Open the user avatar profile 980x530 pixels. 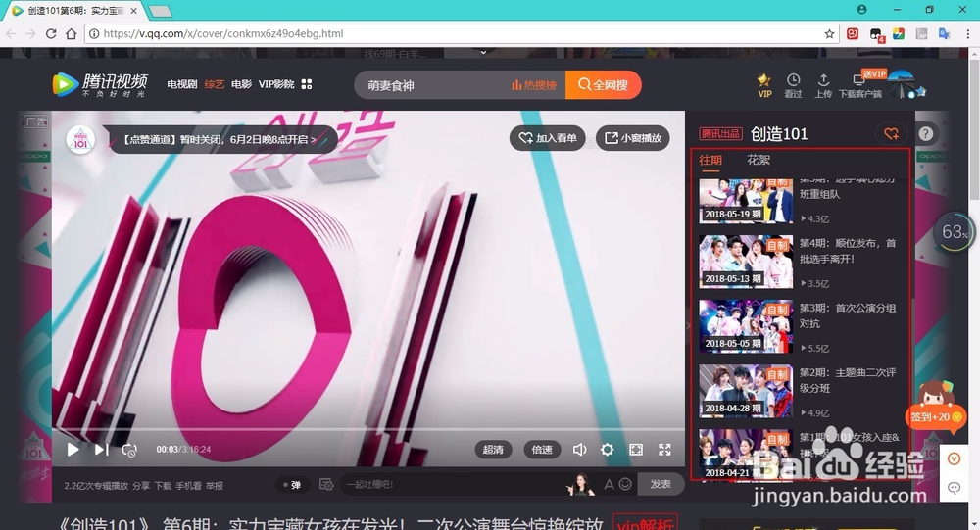pos(901,84)
